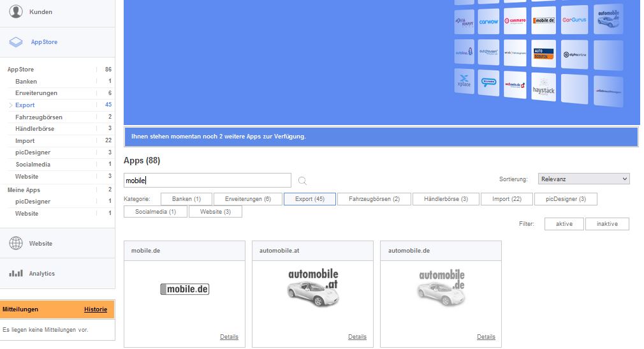Select the Export (45) category button
The height and width of the screenshot is (349, 644).
pyautogui.click(x=310, y=199)
